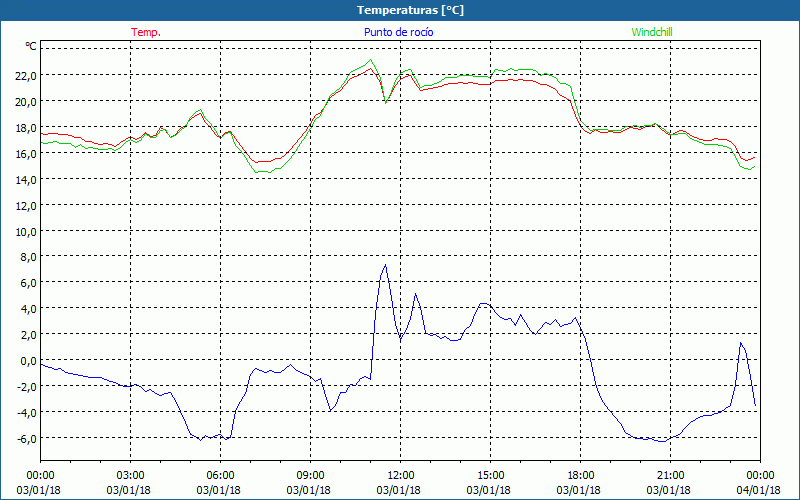Click the -4,0 y-axis value
The width and height of the screenshot is (800, 500).
pos(27,413)
